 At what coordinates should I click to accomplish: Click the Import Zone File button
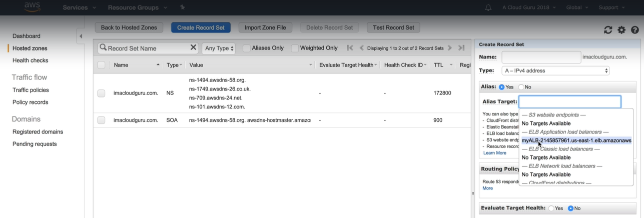pyautogui.click(x=265, y=27)
